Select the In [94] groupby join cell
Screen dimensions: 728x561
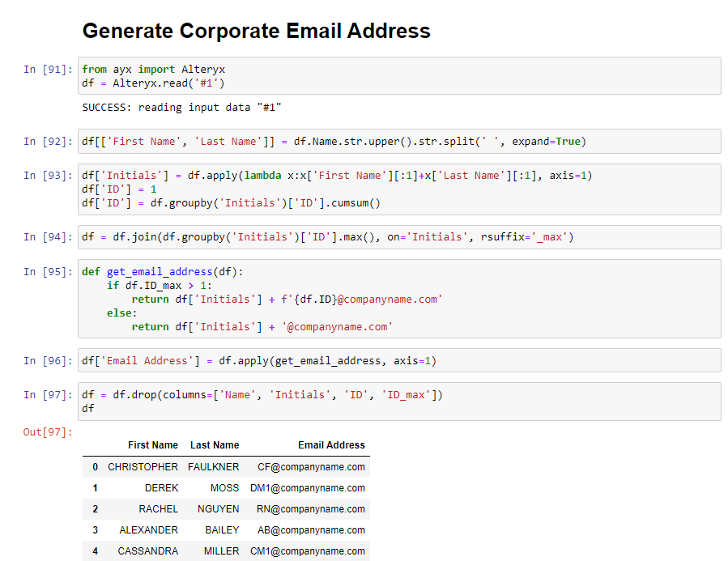click(x=324, y=237)
